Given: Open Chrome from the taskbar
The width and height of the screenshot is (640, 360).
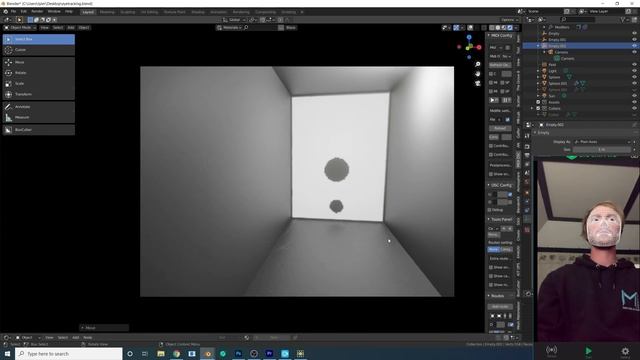Looking at the screenshot, I should (176, 353).
